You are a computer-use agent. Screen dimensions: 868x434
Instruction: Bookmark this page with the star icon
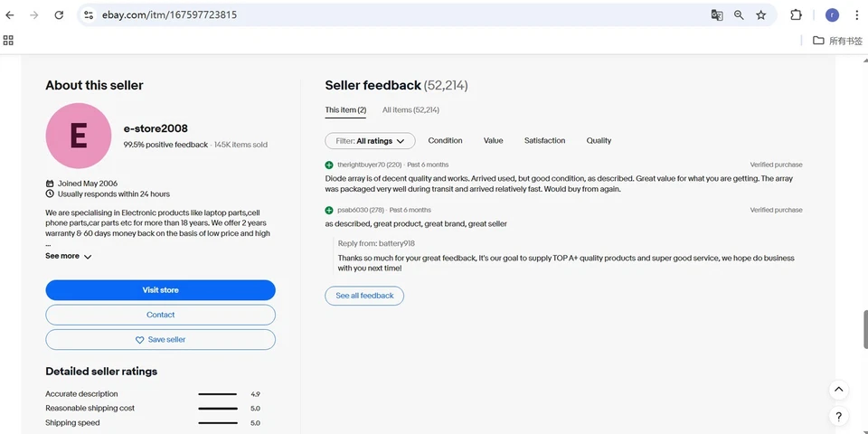[x=761, y=15]
